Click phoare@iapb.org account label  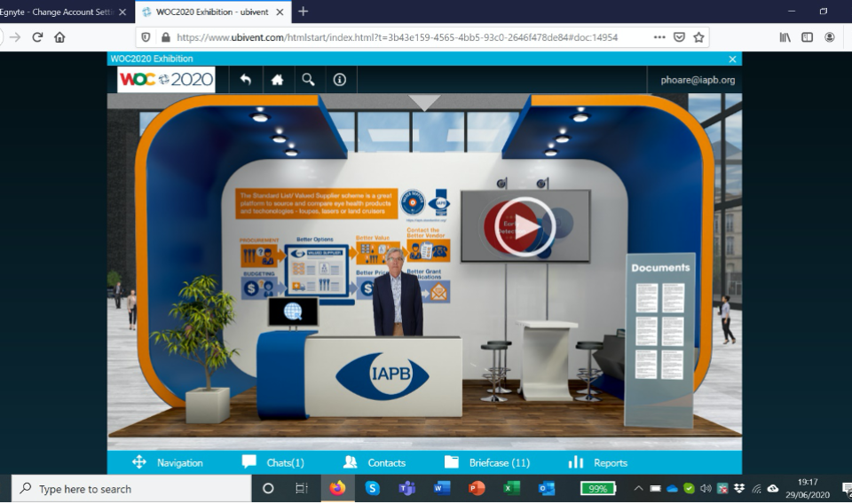pyautogui.click(x=698, y=80)
